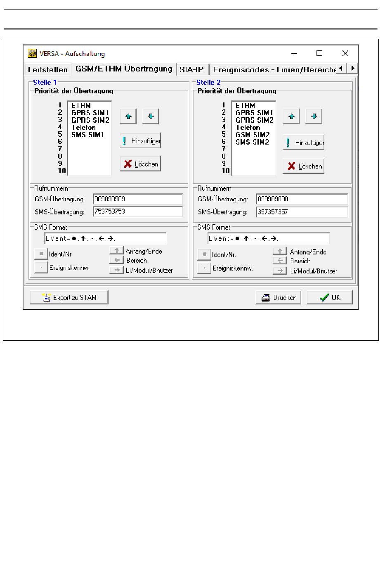
Task: Open Ereigniscodes - Linien/Bereiche tab
Action: point(274,70)
